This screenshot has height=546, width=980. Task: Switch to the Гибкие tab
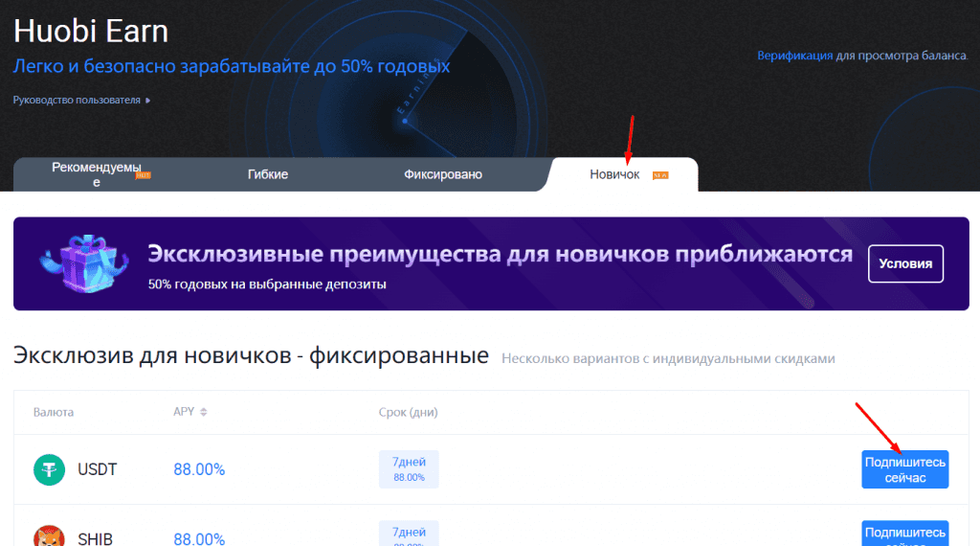268,174
